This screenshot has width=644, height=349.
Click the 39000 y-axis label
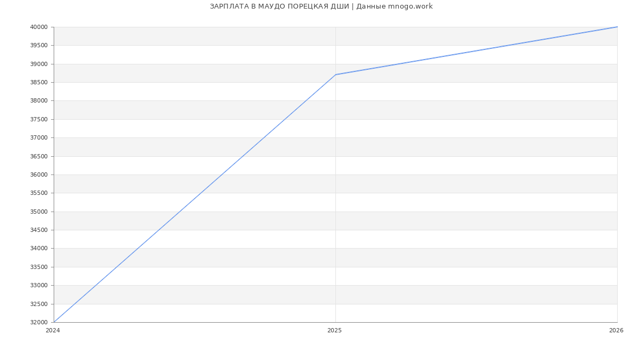pyautogui.click(x=39, y=64)
